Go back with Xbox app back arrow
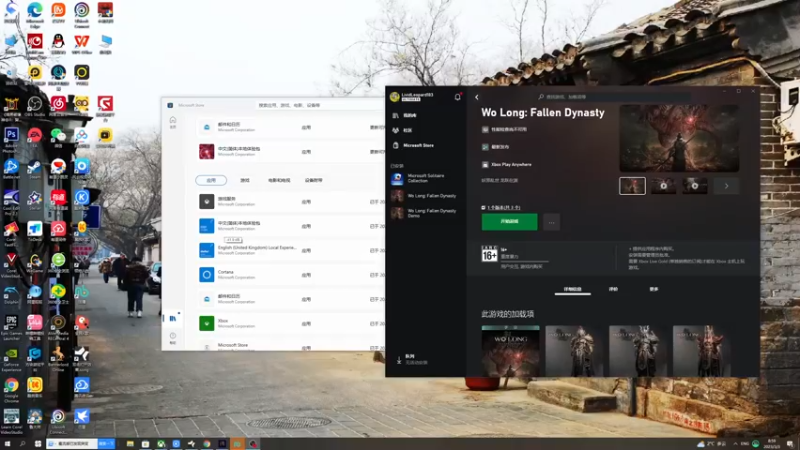The image size is (800, 450). point(477,97)
